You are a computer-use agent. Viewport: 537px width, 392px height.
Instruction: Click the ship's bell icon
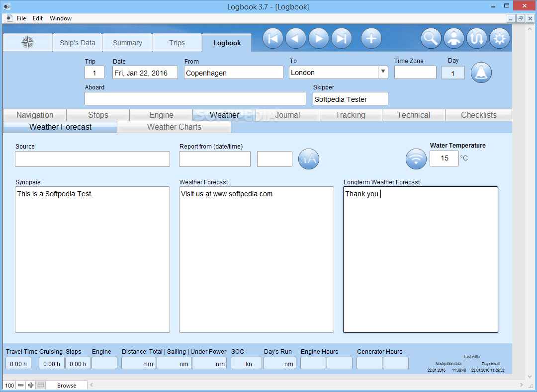pyautogui.click(x=481, y=73)
